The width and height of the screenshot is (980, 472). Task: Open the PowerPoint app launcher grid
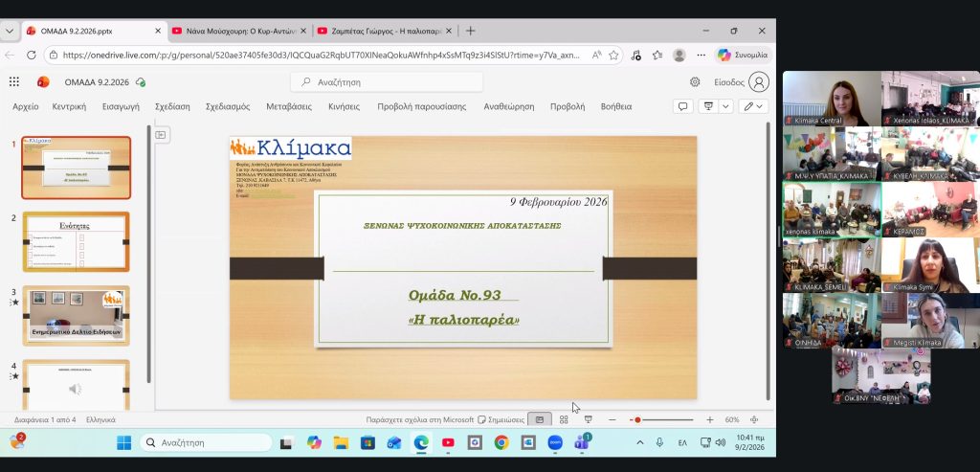tap(13, 82)
